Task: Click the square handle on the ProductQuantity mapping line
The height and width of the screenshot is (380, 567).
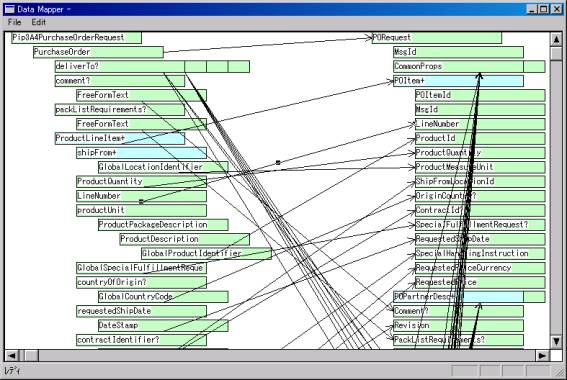Action: click(278, 163)
